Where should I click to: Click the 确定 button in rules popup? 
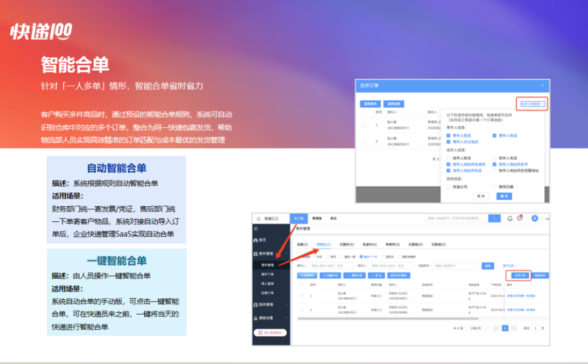pos(504,196)
